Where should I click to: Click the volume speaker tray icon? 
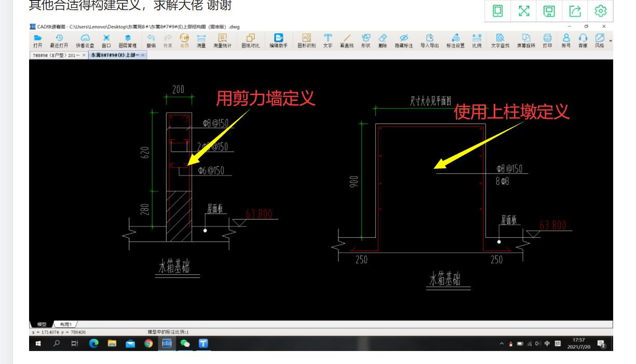(x=538, y=343)
